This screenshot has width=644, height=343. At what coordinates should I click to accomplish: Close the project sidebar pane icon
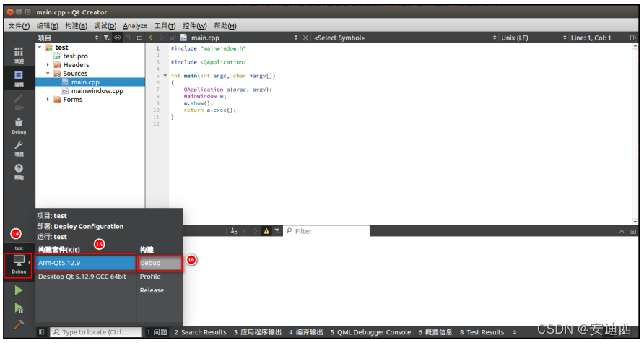tap(139, 38)
